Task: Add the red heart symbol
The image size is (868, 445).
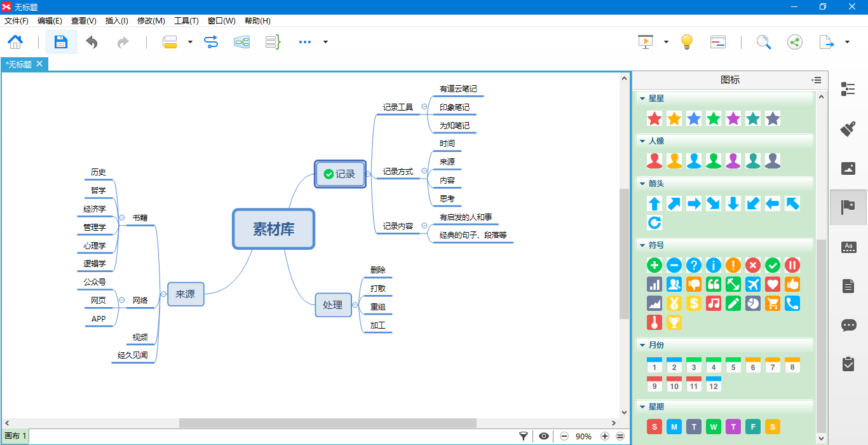Action: pos(773,284)
